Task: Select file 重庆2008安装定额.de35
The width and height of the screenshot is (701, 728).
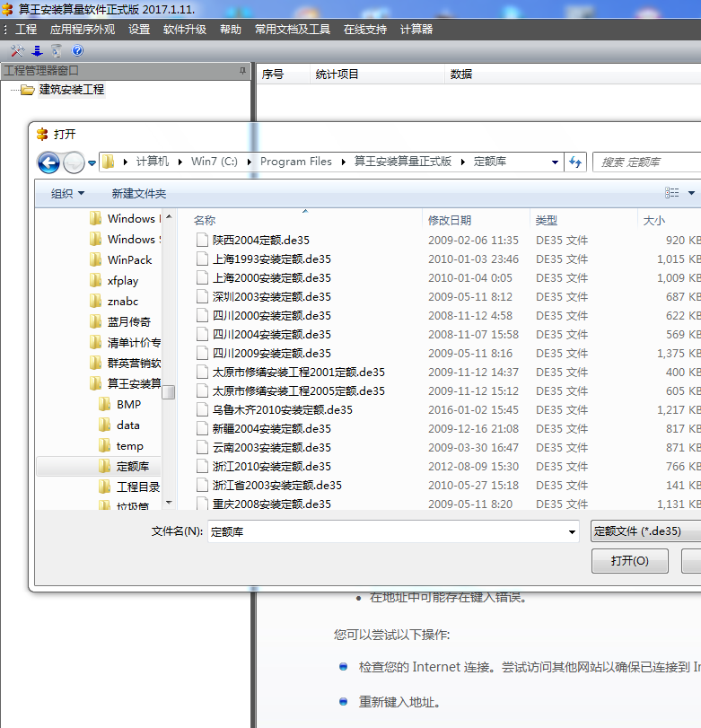Action: (x=272, y=504)
